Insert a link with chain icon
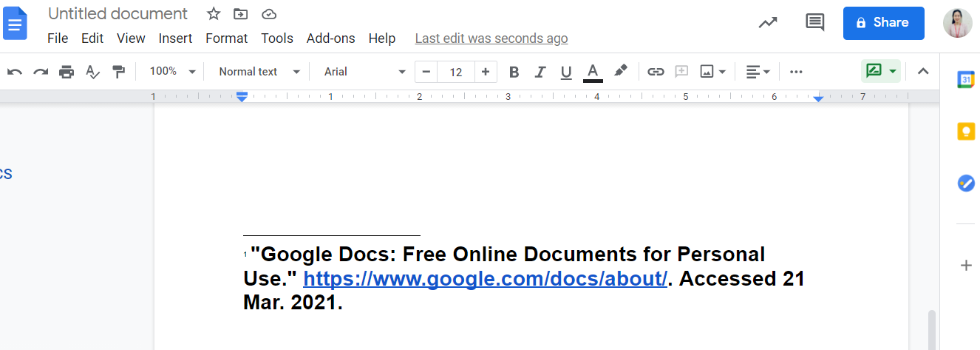The image size is (980, 350). 656,72
